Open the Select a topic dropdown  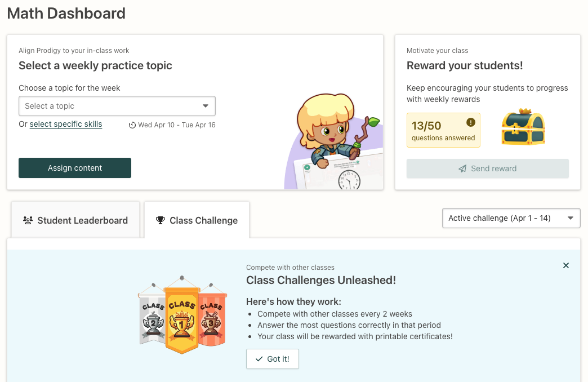(117, 106)
